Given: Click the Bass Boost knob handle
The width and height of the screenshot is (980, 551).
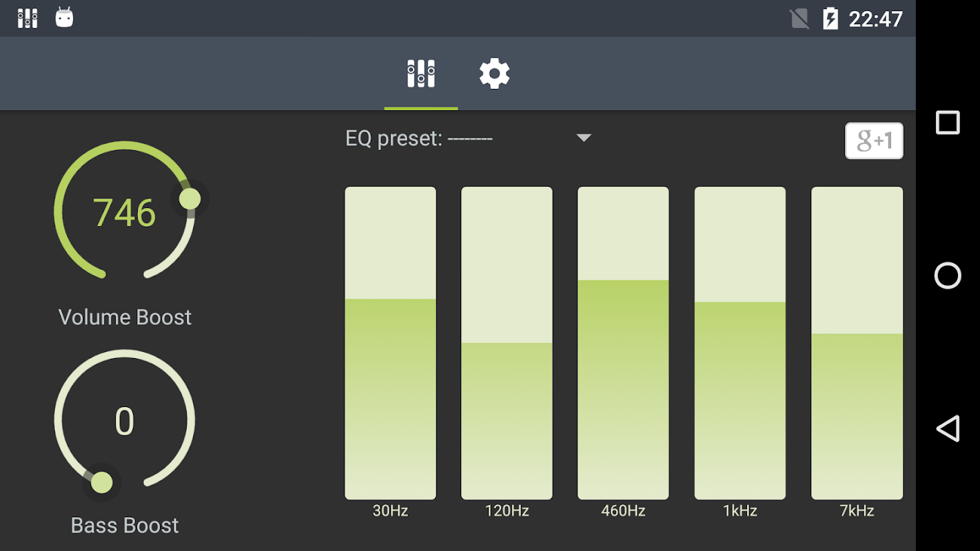Looking at the screenshot, I should (102, 482).
